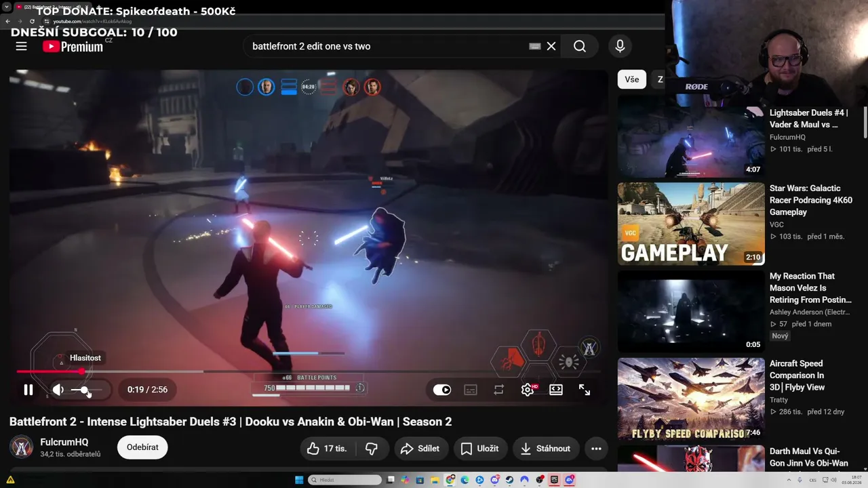Viewport: 868px width, 488px height.
Task: Enter fullscreen mode
Action: (585, 390)
